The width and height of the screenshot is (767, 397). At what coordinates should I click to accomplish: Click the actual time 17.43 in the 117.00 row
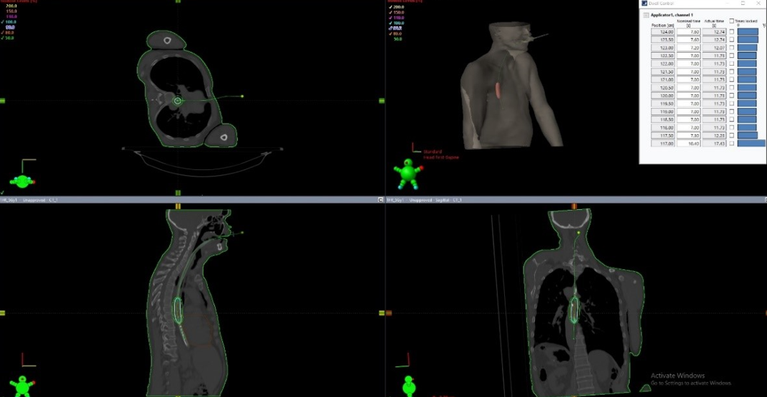tap(714, 143)
